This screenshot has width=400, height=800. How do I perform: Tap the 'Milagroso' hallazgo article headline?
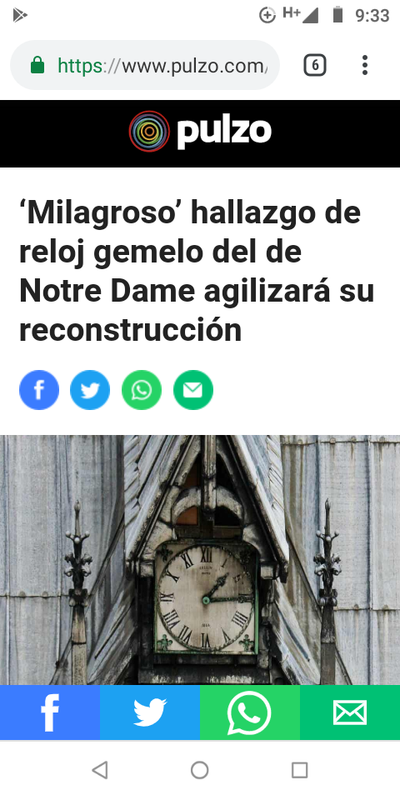[197, 271]
